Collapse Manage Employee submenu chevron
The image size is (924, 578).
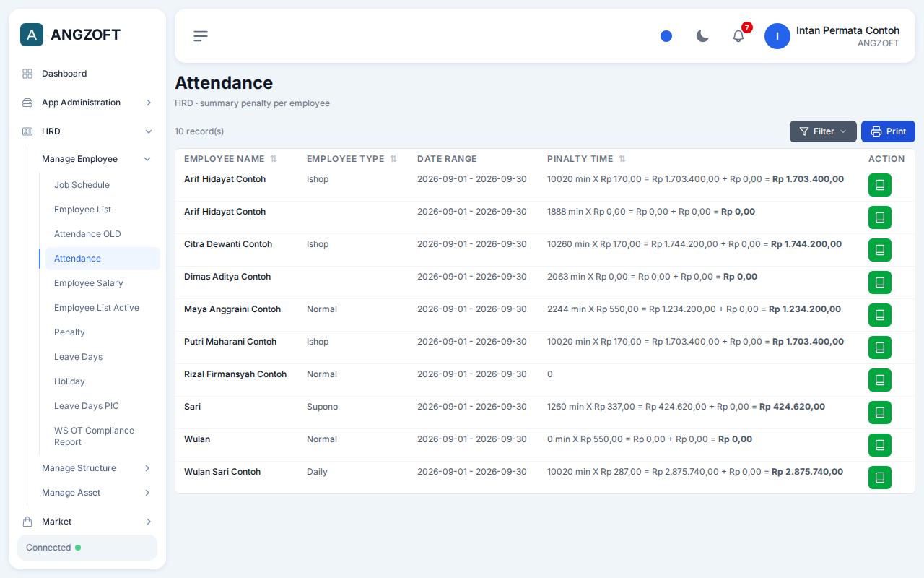[147, 159]
